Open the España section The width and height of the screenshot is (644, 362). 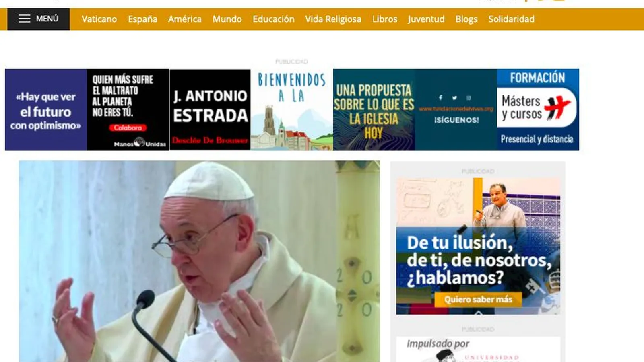click(x=142, y=19)
